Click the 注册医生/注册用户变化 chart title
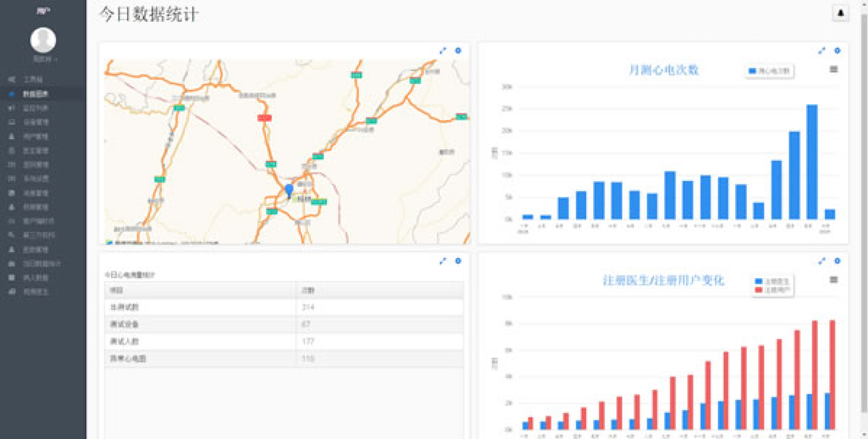 663,280
